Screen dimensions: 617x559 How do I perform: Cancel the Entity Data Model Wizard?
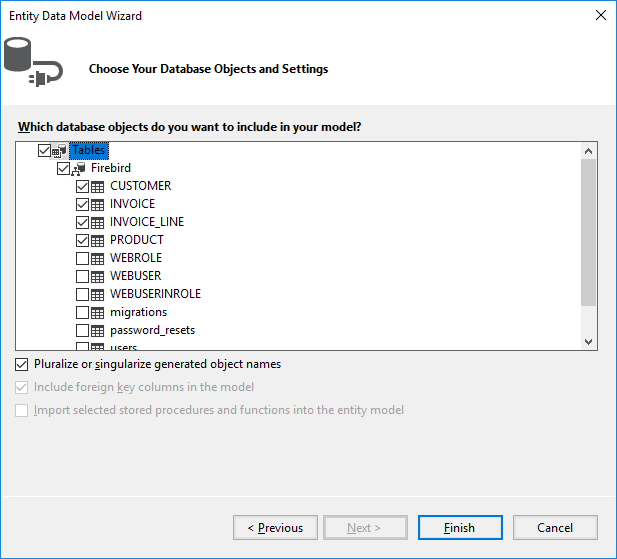coord(555,528)
